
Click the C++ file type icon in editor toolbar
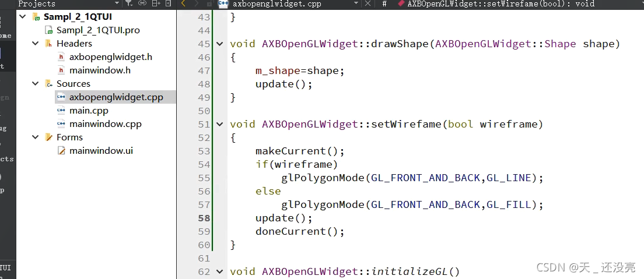(223, 3)
